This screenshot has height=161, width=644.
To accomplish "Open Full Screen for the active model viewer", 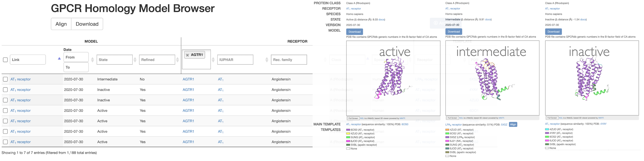I will (353, 118).
